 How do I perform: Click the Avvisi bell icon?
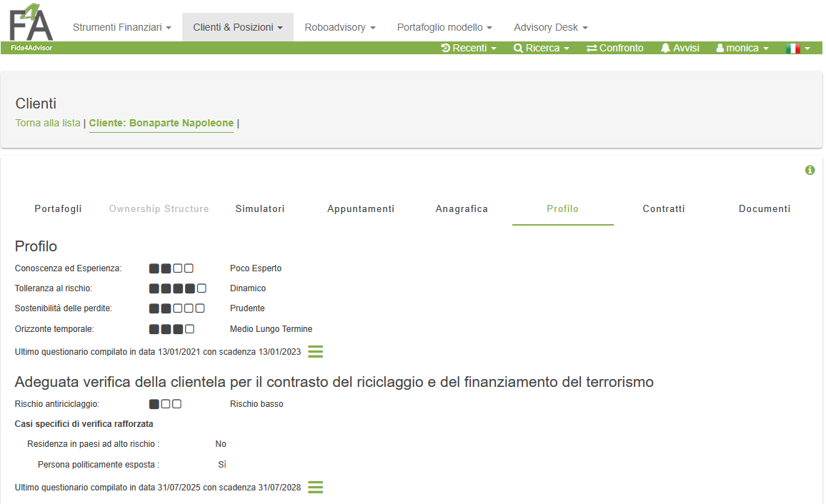pyautogui.click(x=665, y=48)
